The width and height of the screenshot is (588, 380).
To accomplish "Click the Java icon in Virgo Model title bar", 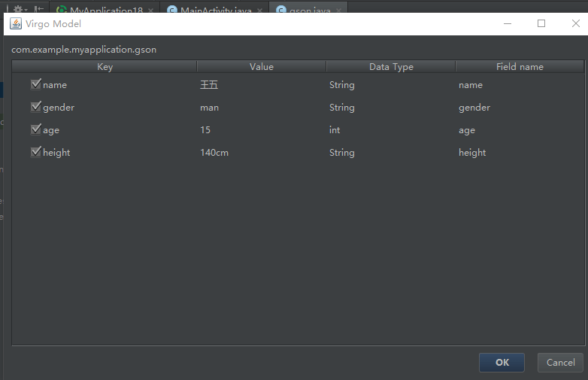I will [x=15, y=23].
